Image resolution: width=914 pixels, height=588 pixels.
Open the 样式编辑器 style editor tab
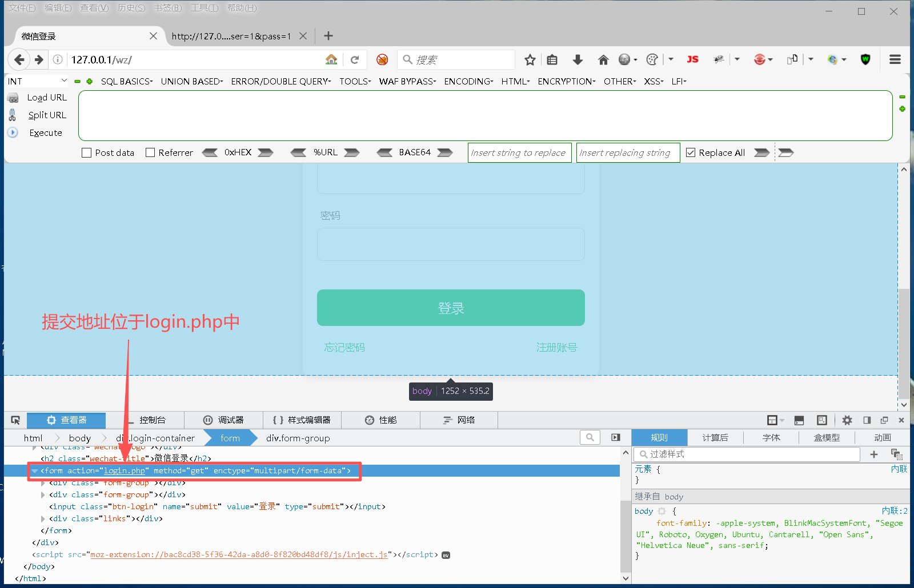tap(302, 420)
